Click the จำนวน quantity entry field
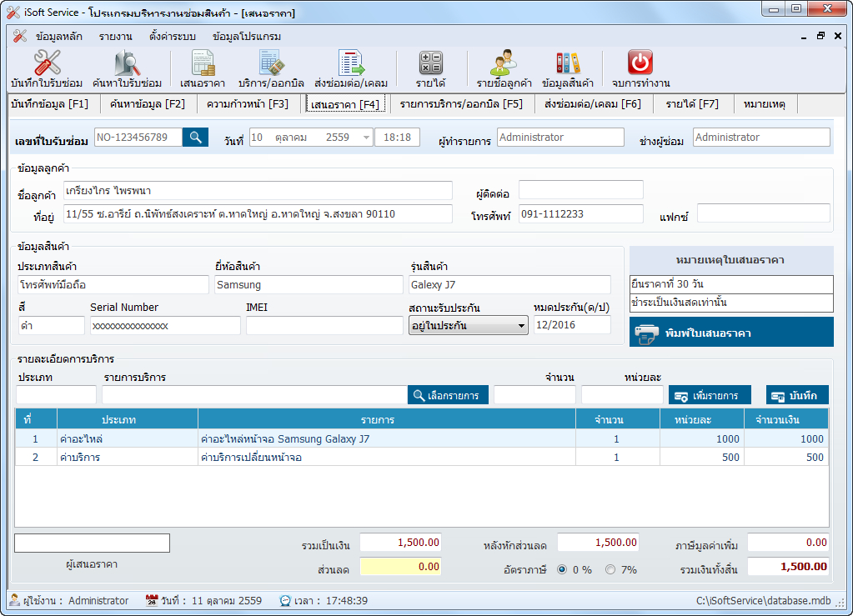 pyautogui.click(x=534, y=395)
